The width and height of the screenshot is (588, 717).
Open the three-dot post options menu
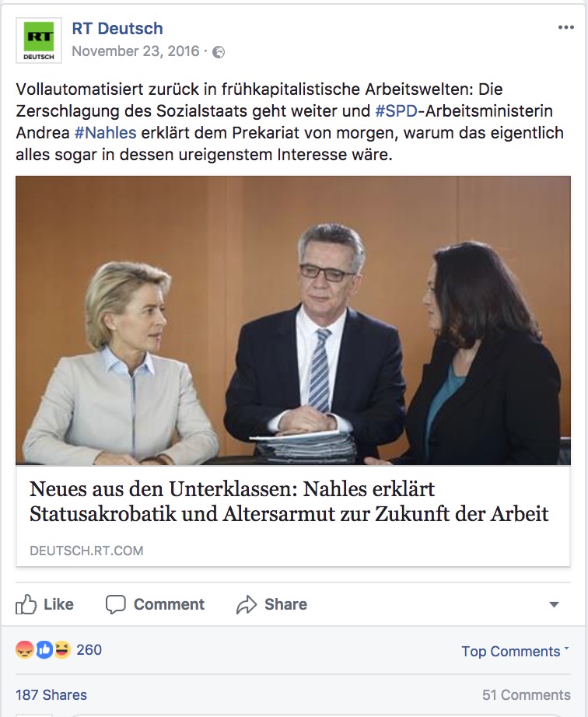pyautogui.click(x=565, y=27)
